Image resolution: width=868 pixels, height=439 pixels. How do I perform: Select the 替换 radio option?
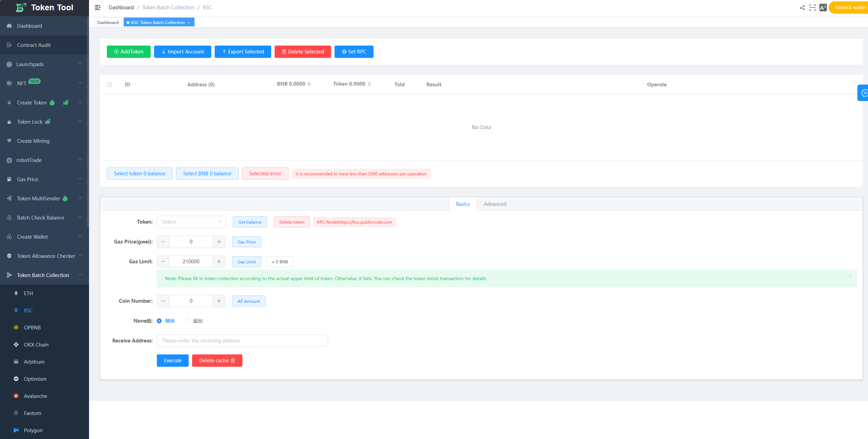click(x=159, y=321)
